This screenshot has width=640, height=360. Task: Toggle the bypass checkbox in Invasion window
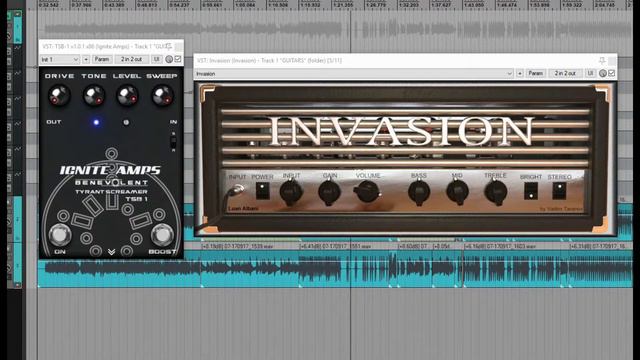611,73
